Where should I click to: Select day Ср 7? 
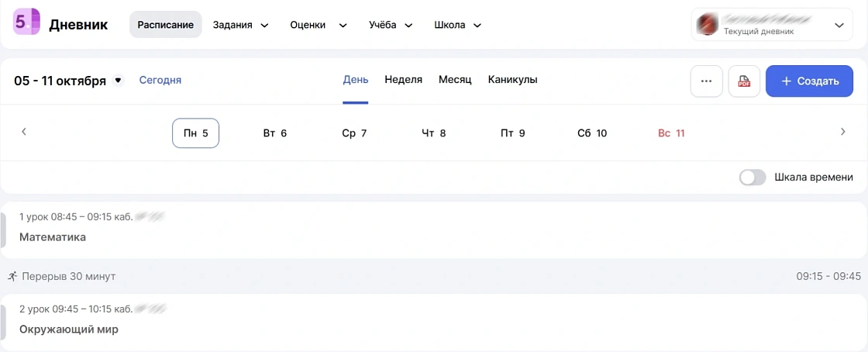[x=354, y=133]
